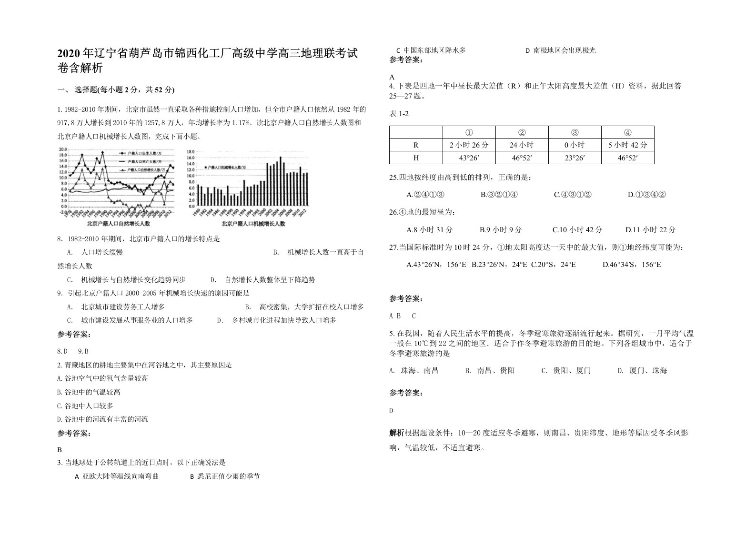The image size is (756, 534).
Task: Choose question 25 option 'D.①③④②'
Action: (646, 195)
